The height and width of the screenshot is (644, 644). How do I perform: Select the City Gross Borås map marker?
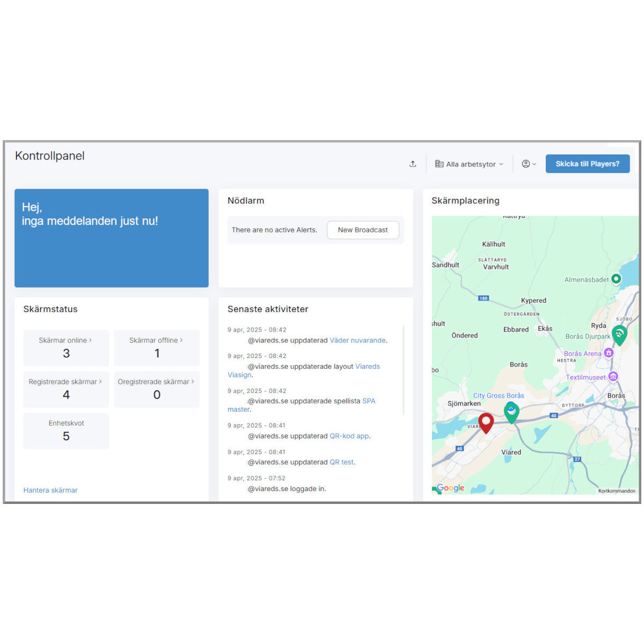point(511,412)
